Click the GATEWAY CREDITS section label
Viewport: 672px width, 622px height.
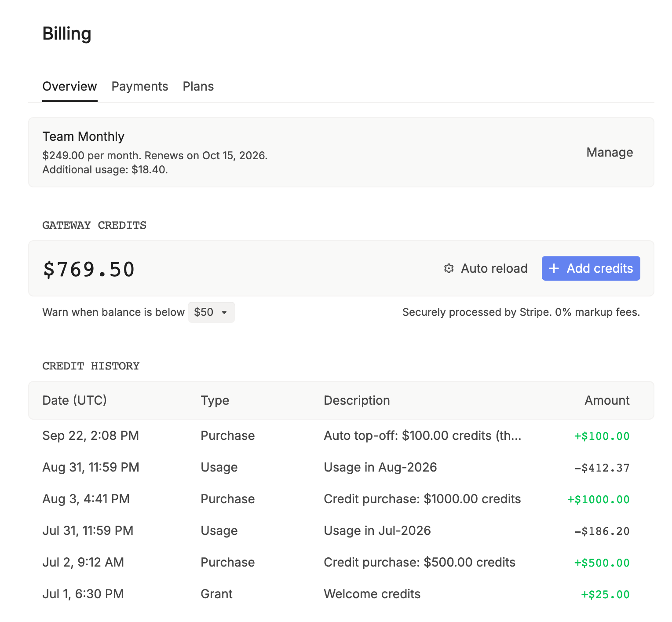point(94,225)
